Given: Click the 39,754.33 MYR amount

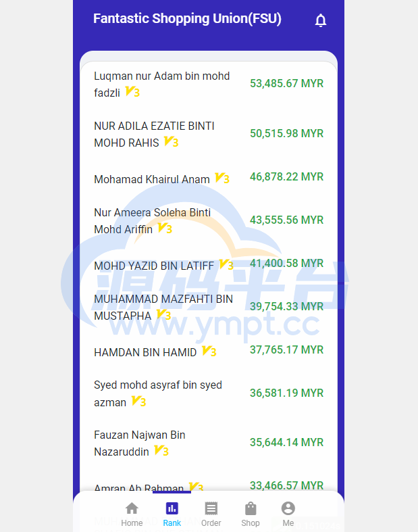Looking at the screenshot, I should click(x=286, y=306).
